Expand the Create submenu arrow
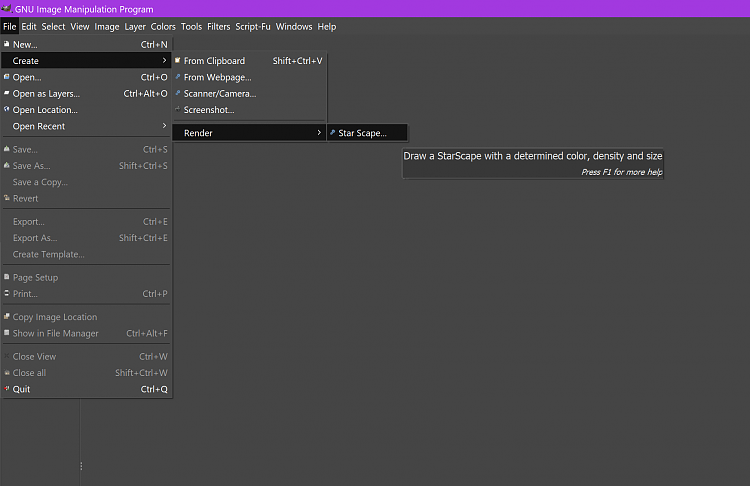This screenshot has height=486, width=750. click(164, 60)
